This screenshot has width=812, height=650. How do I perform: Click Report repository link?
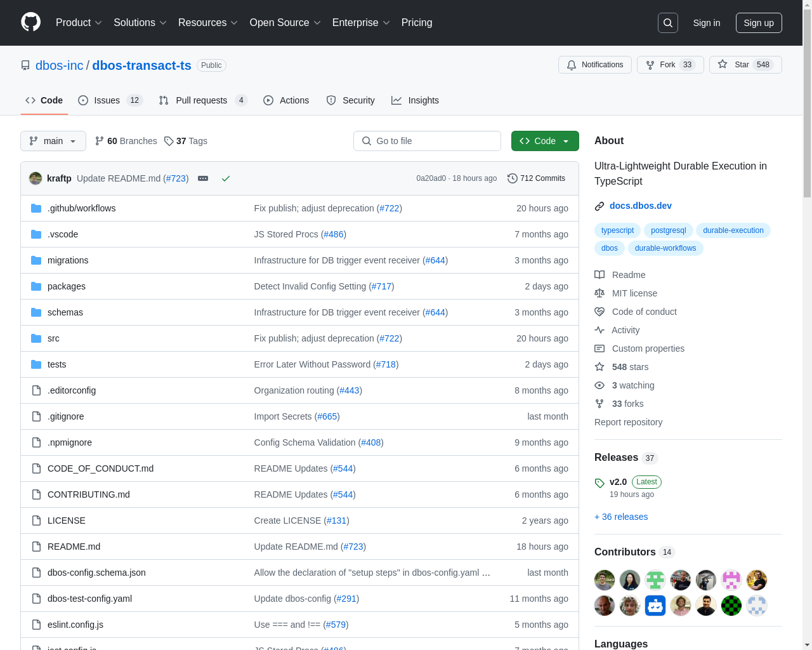[x=628, y=422]
